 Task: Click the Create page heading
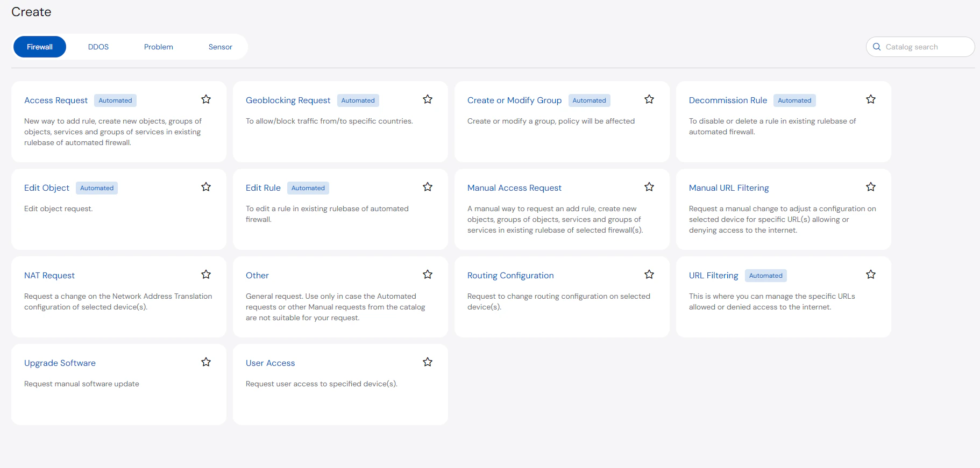pos(31,12)
